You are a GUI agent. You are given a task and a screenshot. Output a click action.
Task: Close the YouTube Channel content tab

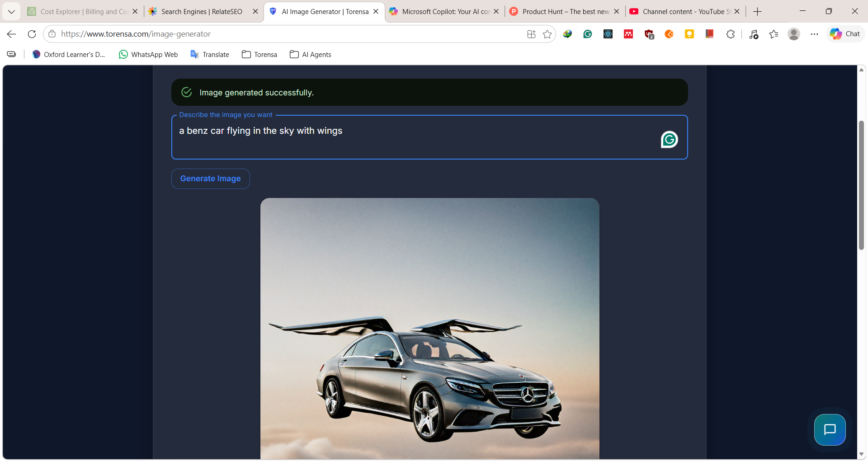pos(737,12)
